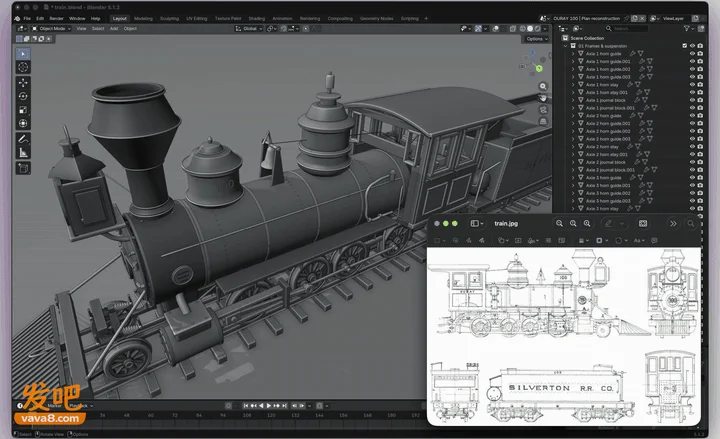Select the 3D Cursor tool

coord(23,68)
